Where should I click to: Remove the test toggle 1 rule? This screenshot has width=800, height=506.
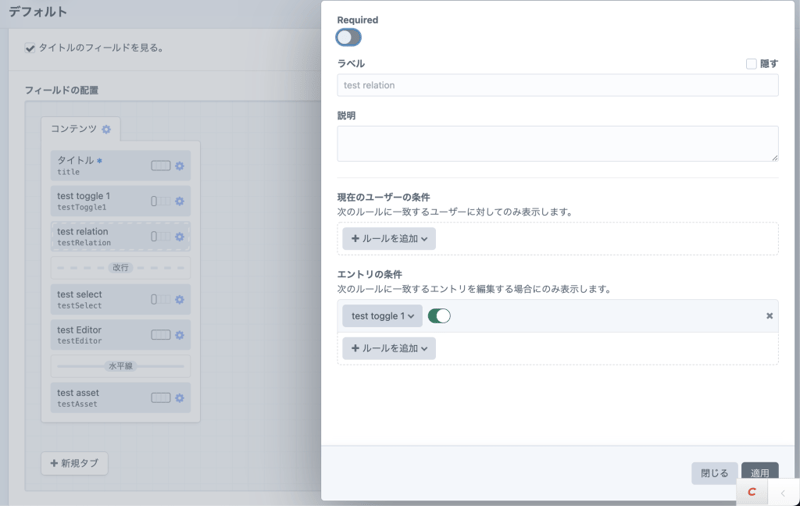click(x=769, y=316)
